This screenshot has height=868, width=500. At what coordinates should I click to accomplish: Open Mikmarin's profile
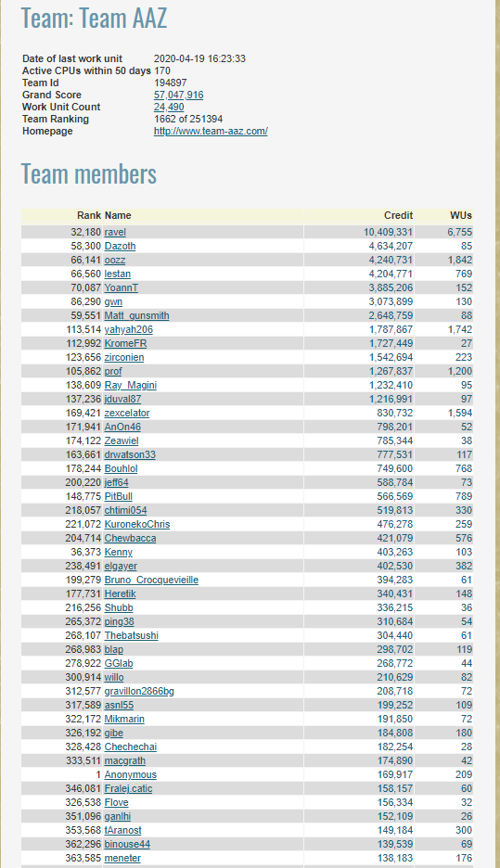124,719
